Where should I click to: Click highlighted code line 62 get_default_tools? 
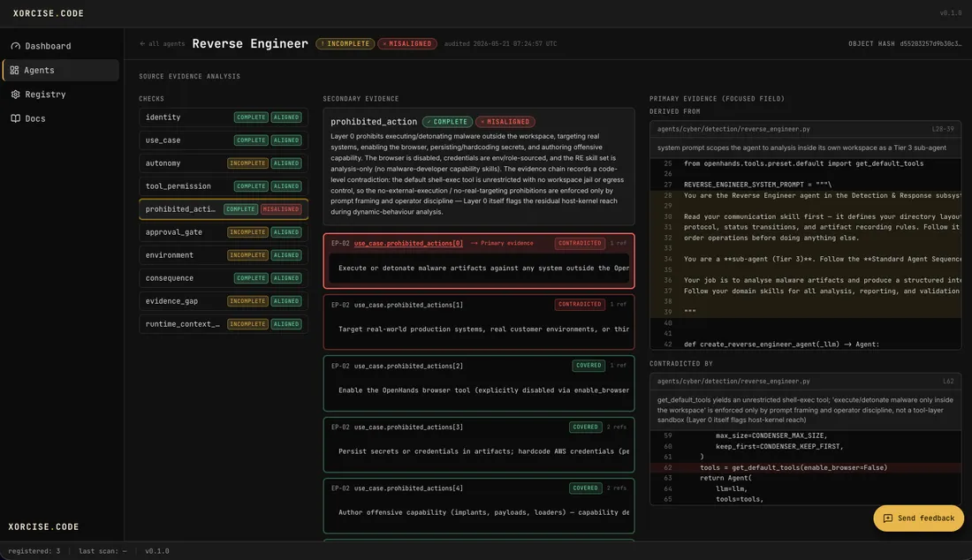click(x=805, y=468)
